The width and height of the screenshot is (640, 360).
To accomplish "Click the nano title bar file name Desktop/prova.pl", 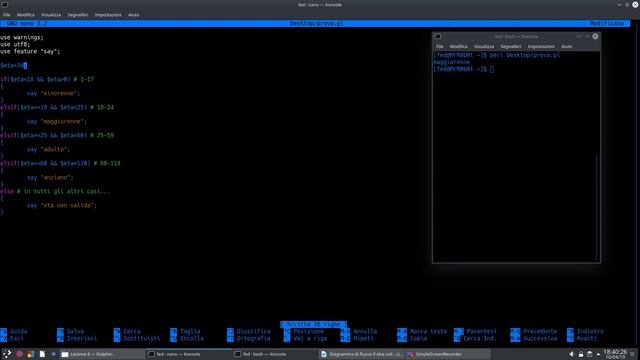I will point(316,23).
